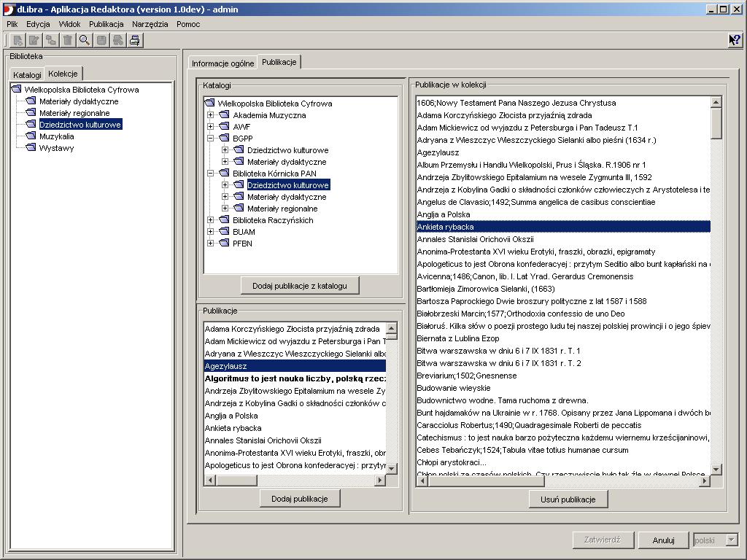Click the Wystawy folder icon
Viewport: 747px width, 560px height.
point(31,147)
